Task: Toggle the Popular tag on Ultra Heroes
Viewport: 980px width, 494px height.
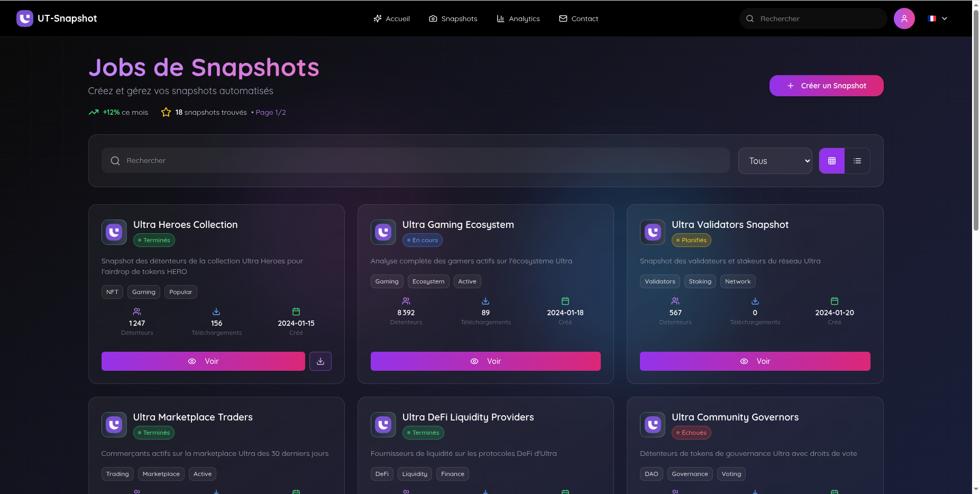Action: 180,292
